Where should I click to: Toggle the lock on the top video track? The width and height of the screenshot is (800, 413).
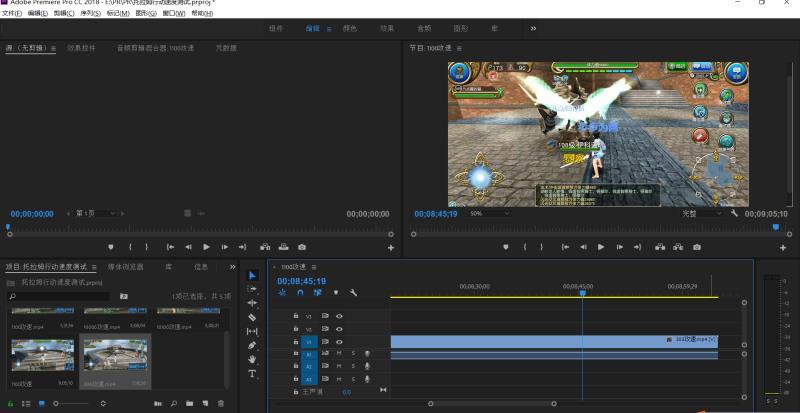[x=296, y=316]
